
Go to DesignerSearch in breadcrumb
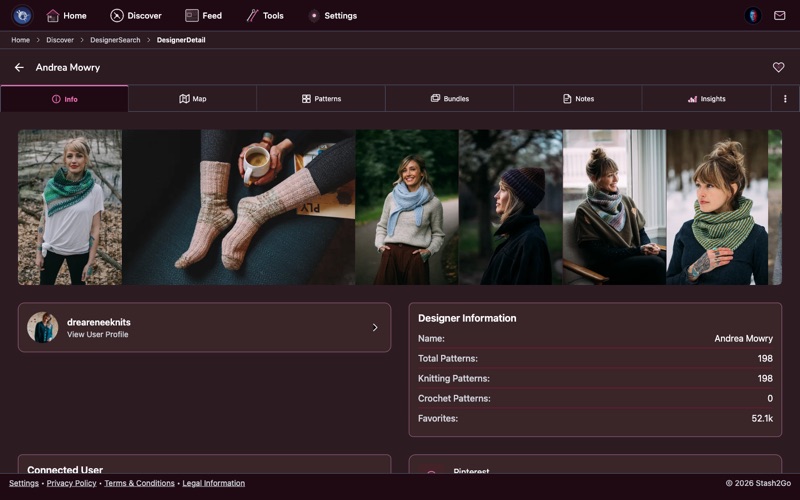115,40
